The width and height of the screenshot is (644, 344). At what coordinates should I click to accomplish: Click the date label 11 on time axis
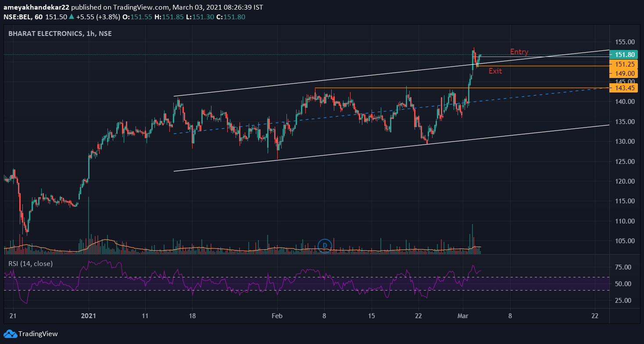point(145,316)
